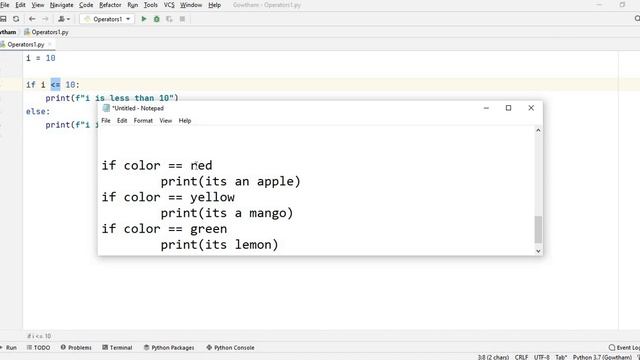The width and height of the screenshot is (640, 360).
Task: Click the UTF-8 encoding in status bar
Action: (542, 357)
